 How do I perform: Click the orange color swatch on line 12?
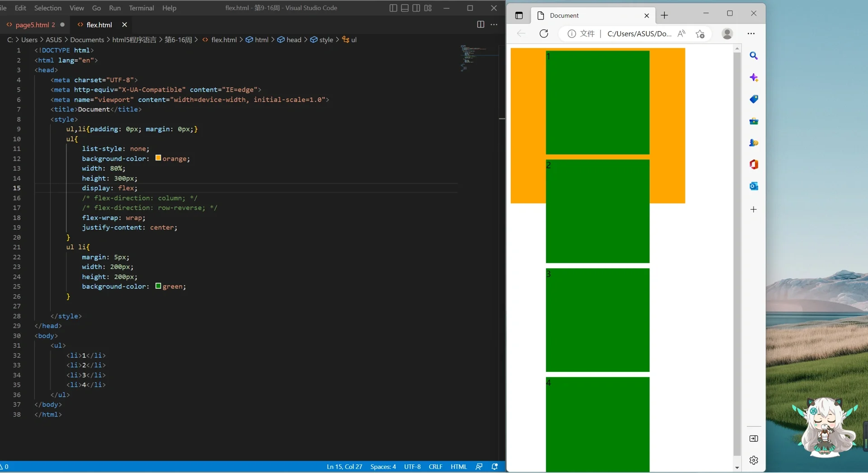pyautogui.click(x=158, y=159)
